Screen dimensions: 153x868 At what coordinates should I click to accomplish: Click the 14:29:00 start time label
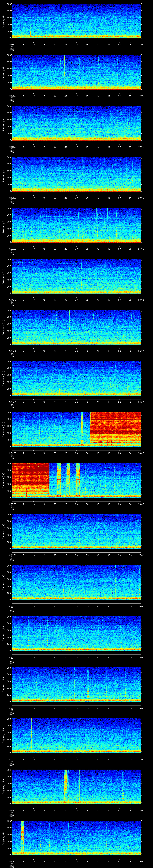coord(12,708)
